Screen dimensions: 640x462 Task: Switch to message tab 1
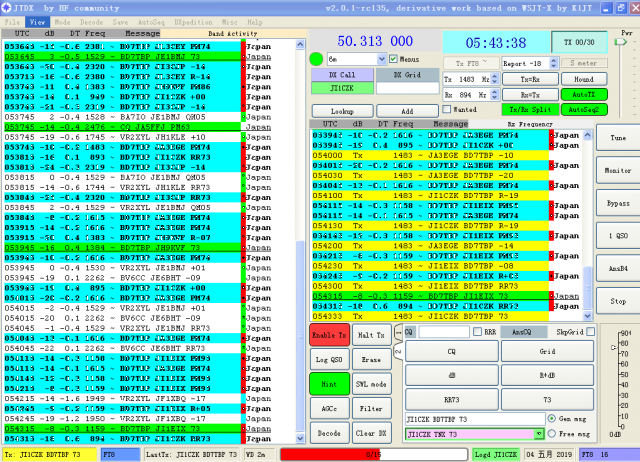click(x=398, y=333)
